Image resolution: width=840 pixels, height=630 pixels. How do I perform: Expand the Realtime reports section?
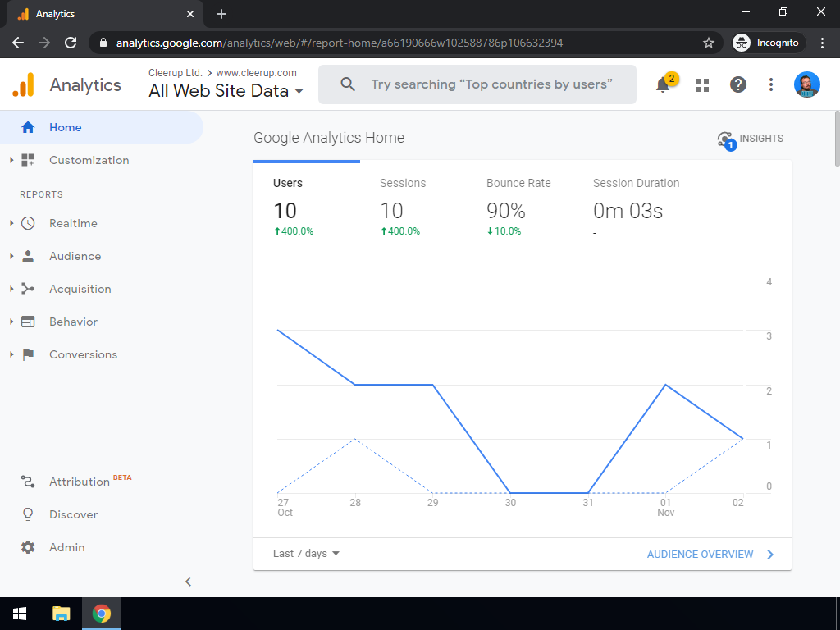click(72, 223)
